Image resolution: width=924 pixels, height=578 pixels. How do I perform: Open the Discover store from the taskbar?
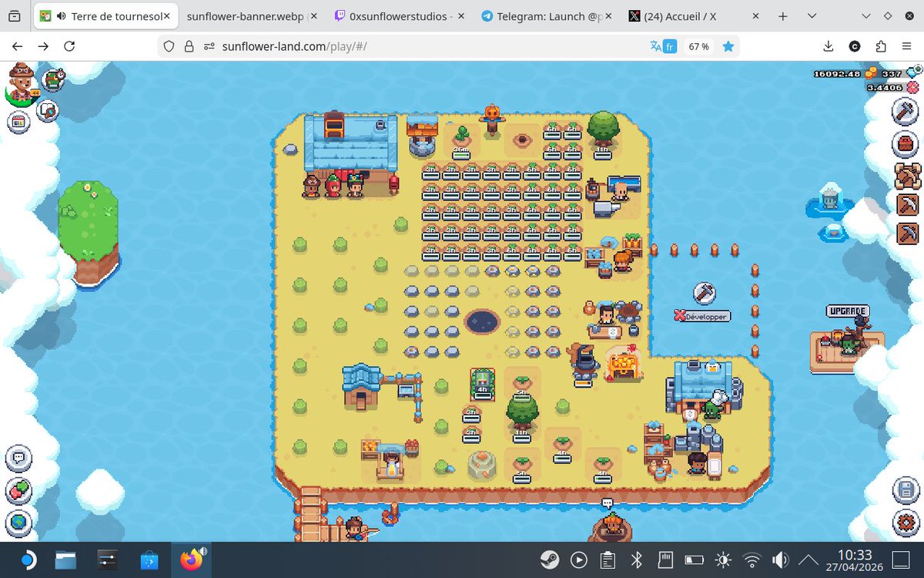pos(149,560)
